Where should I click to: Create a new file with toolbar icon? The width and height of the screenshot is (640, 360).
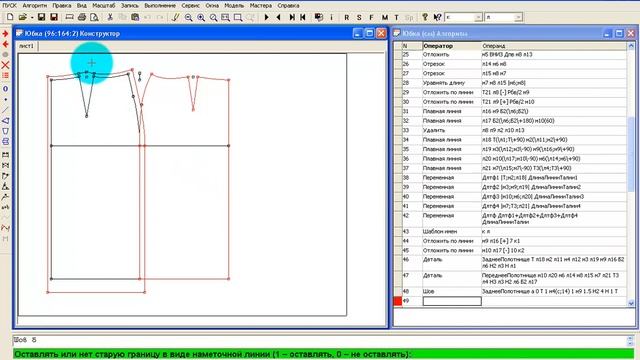click(x=10, y=17)
